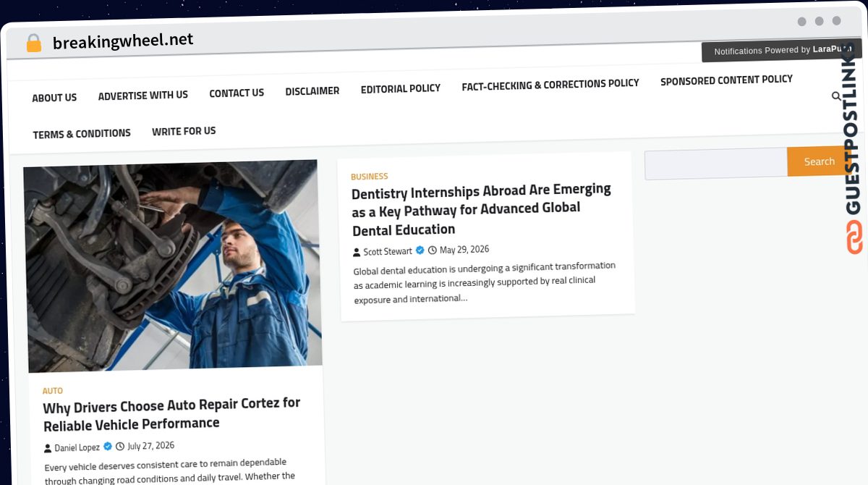The width and height of the screenshot is (868, 485).
Task: Click the padlock icon beside breakingwheel.net
Action: 33,43
